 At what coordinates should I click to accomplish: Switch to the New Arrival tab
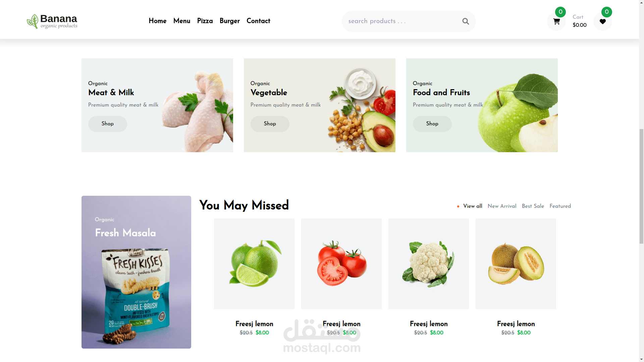point(502,206)
